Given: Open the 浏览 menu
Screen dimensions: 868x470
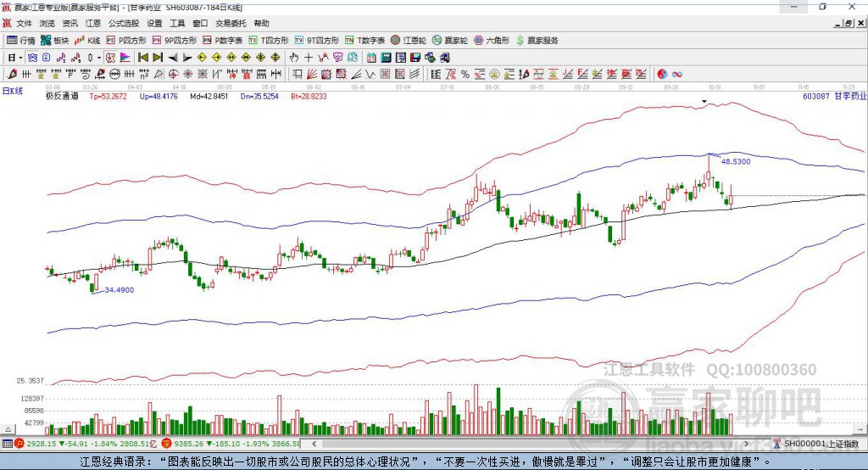Looking at the screenshot, I should point(47,23).
